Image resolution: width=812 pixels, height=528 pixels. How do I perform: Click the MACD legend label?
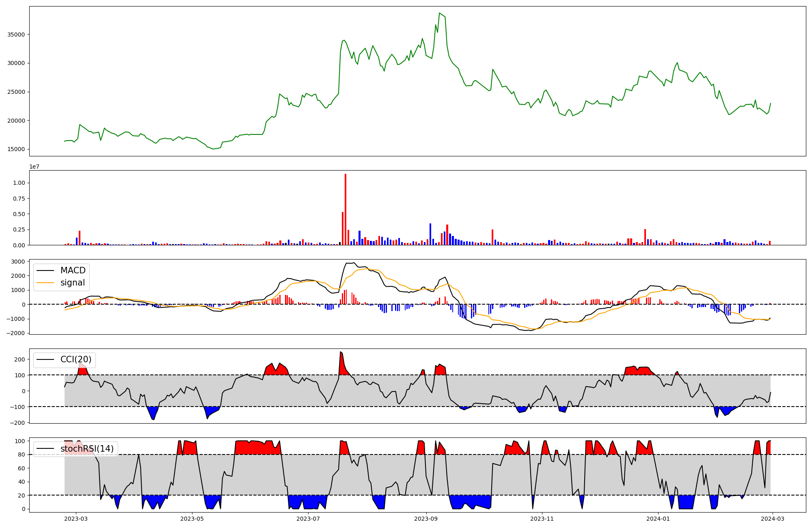tap(73, 270)
